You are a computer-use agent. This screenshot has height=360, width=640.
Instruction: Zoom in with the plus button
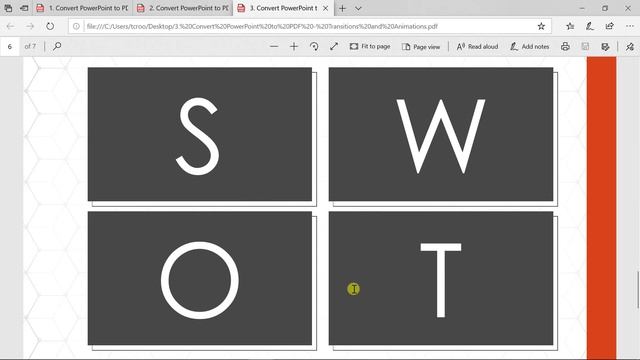[x=294, y=47]
